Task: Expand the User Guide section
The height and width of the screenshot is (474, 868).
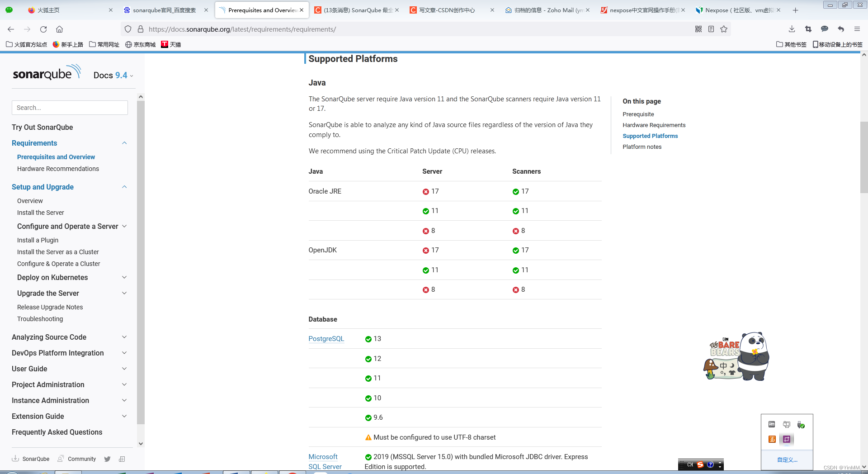Action: pos(124,369)
